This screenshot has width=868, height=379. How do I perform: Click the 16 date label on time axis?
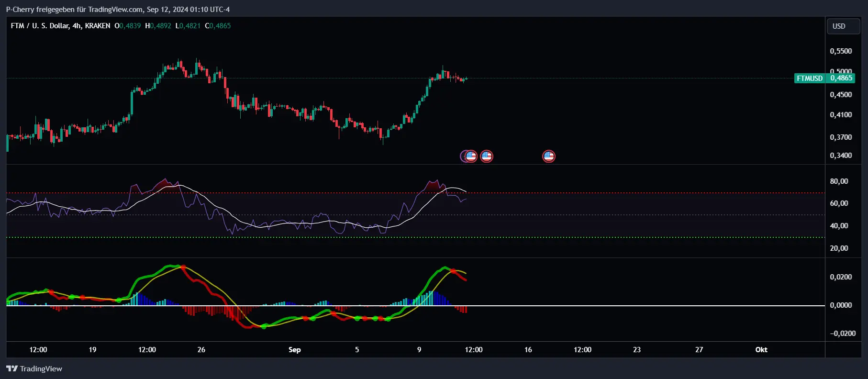[528, 350]
